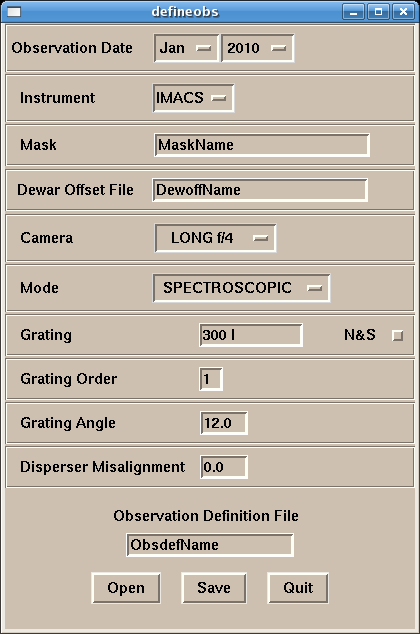Click the Observation Definition File heading
This screenshot has width=420, height=634.
coord(206,516)
